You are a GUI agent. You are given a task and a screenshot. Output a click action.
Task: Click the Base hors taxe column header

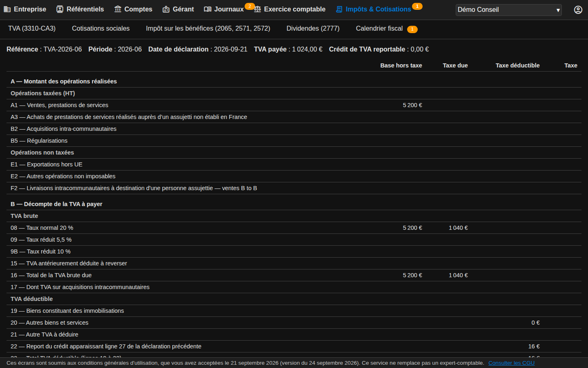pos(401,65)
